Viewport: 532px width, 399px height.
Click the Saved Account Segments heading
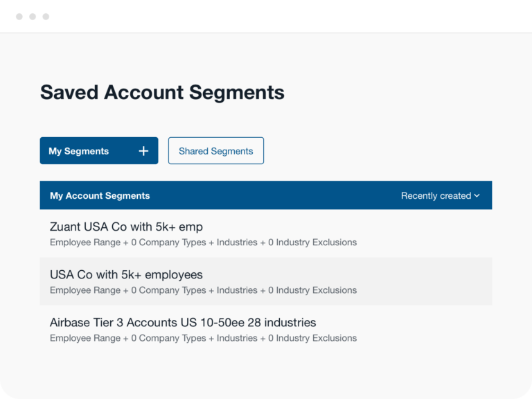pyautogui.click(x=162, y=92)
